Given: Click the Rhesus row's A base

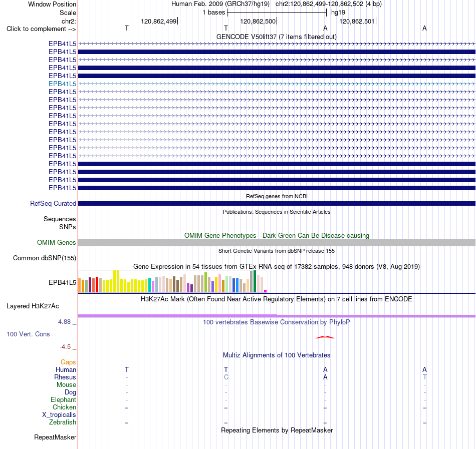Looking at the screenshot, I should point(325,377).
